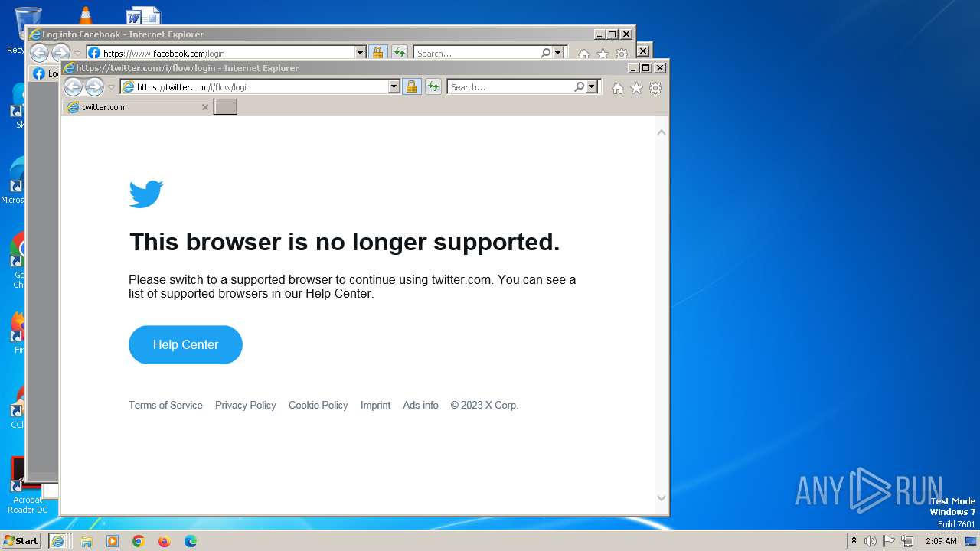This screenshot has width=980, height=551.
Task: Select the twitter.com tab
Action: tap(138, 107)
